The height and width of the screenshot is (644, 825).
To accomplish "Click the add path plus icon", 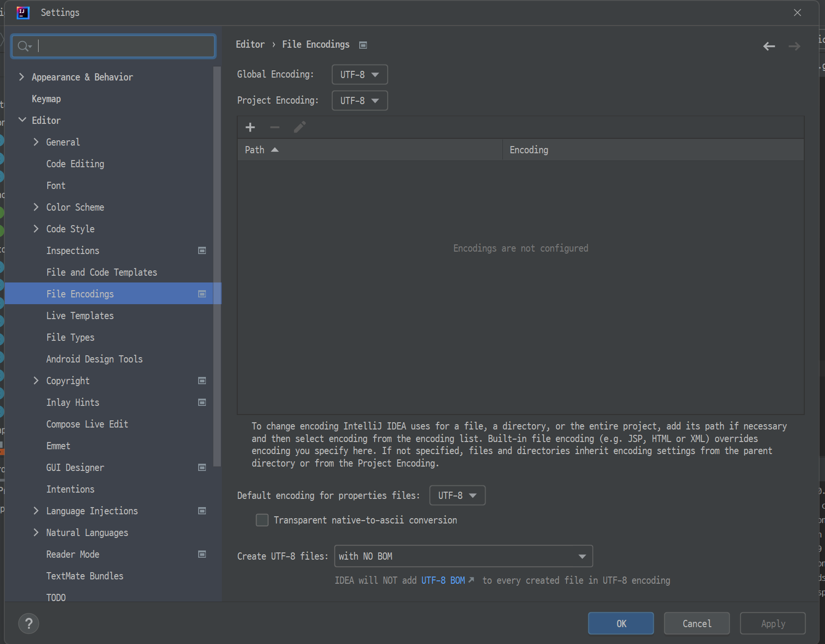I will coord(250,127).
